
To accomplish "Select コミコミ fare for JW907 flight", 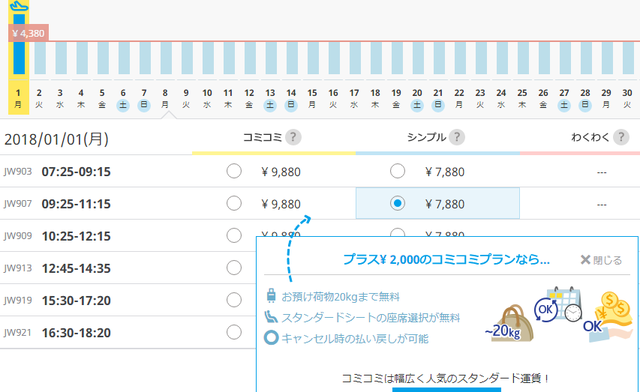I will 234,203.
